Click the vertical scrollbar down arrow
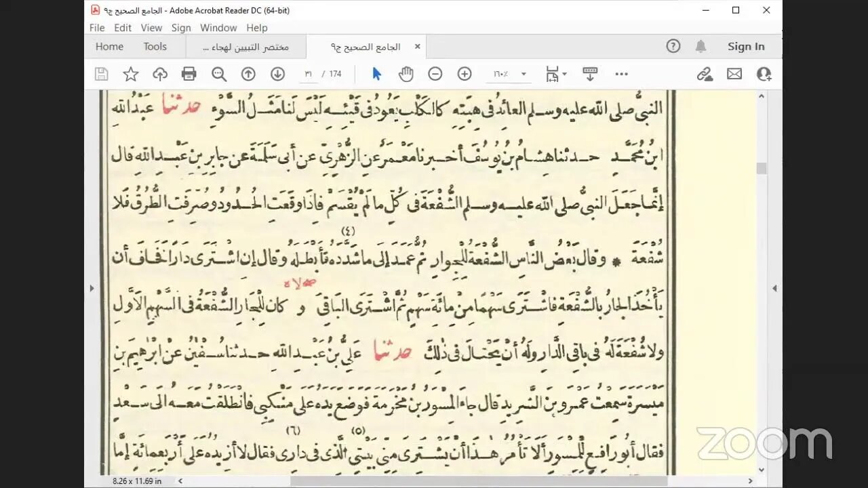Screen dimensions: 868x488 click(x=762, y=469)
